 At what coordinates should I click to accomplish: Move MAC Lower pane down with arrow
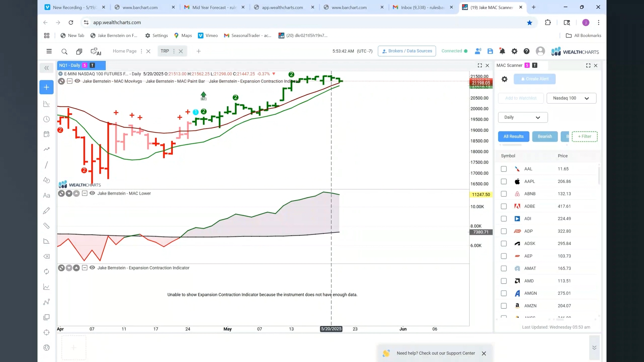[69, 193]
